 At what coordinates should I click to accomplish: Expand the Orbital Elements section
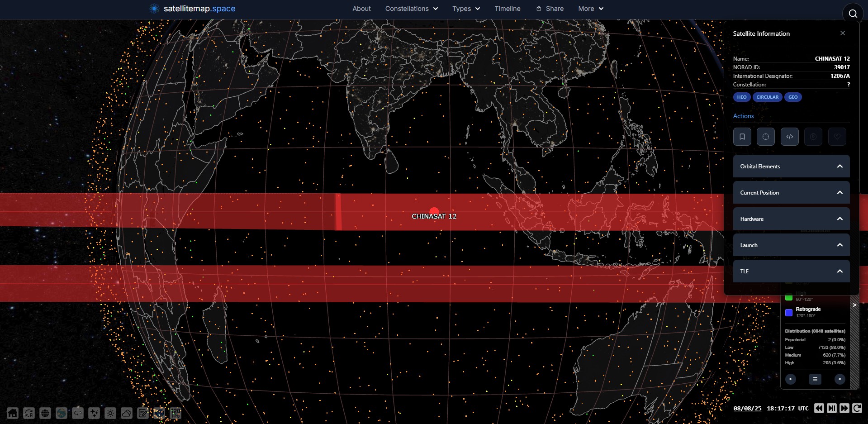(792, 166)
